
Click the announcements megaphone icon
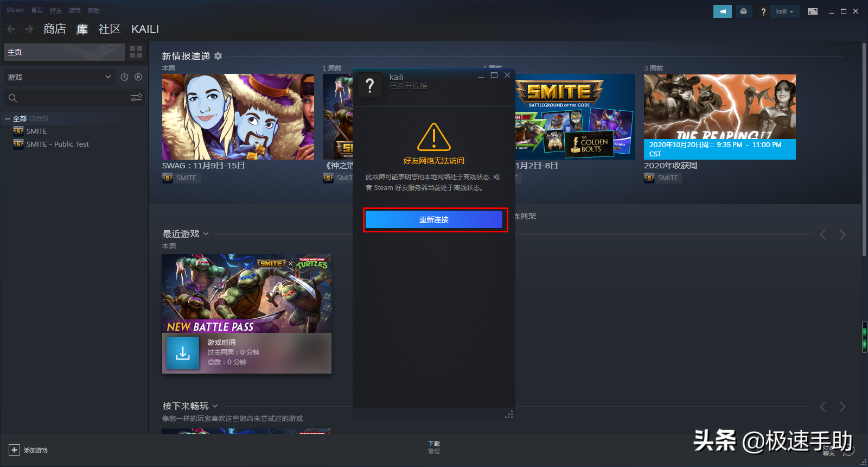(x=723, y=11)
